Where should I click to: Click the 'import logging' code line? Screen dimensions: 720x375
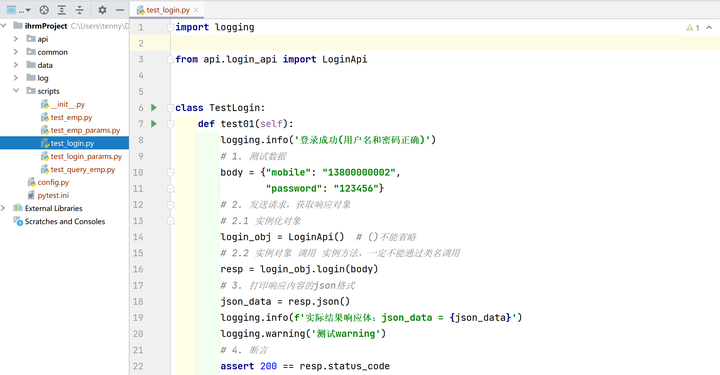point(215,27)
